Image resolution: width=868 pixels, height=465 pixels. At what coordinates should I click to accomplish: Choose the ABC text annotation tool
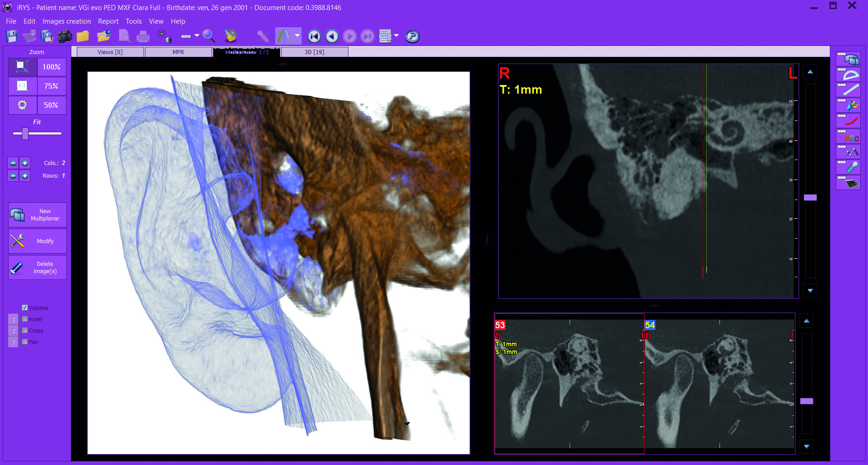[x=848, y=136]
